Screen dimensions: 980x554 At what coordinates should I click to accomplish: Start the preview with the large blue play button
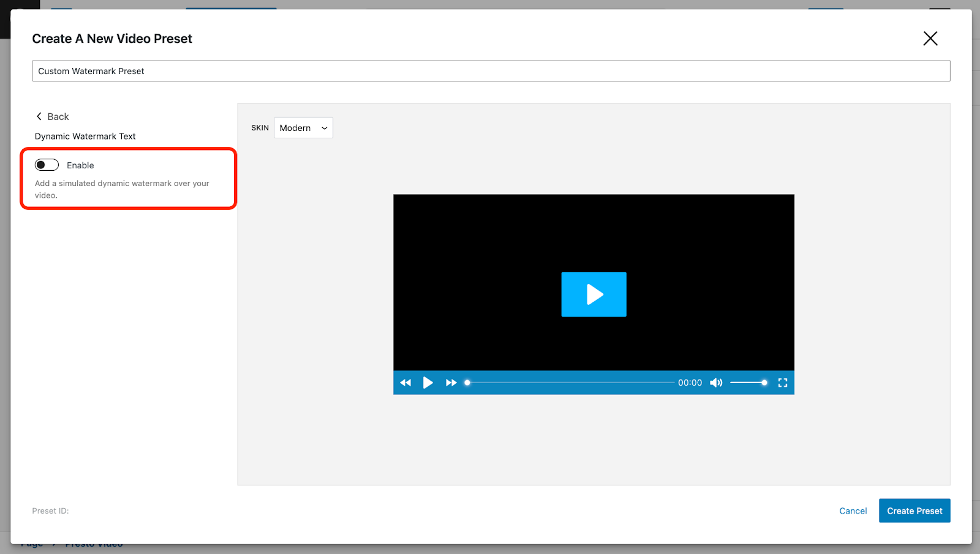[594, 294]
